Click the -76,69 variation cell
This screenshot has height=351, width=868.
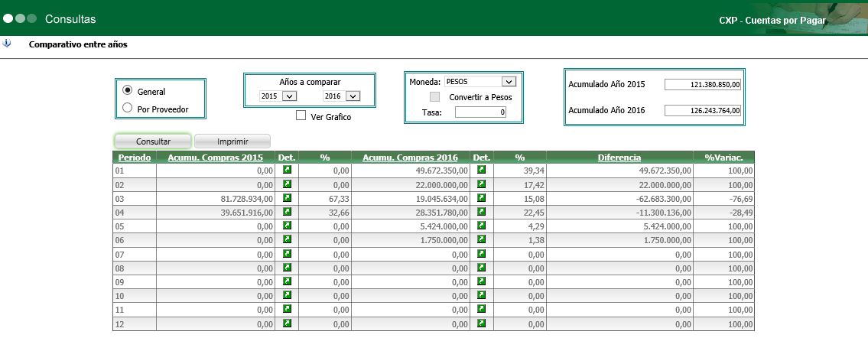coord(723,198)
